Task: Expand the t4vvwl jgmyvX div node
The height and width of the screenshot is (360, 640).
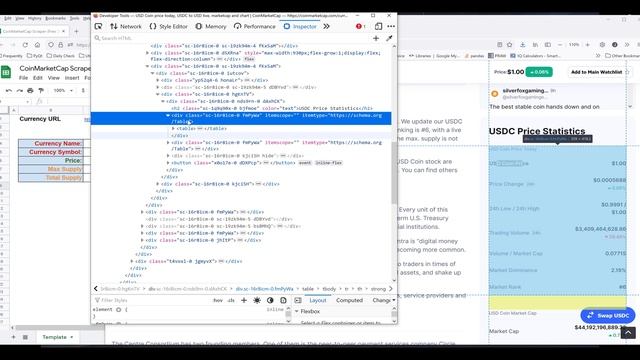Action: tap(132, 261)
